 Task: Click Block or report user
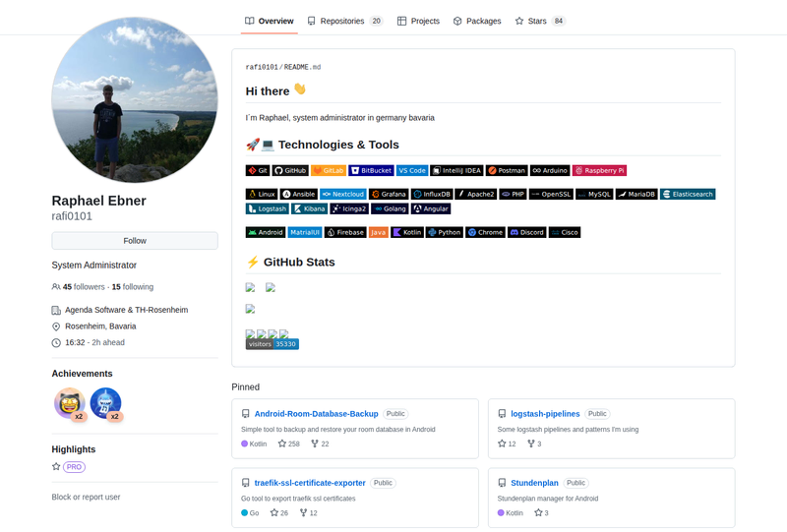86,497
